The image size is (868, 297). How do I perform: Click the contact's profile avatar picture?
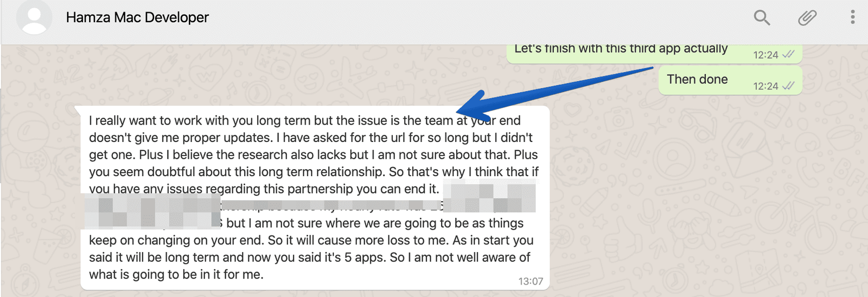[34, 17]
